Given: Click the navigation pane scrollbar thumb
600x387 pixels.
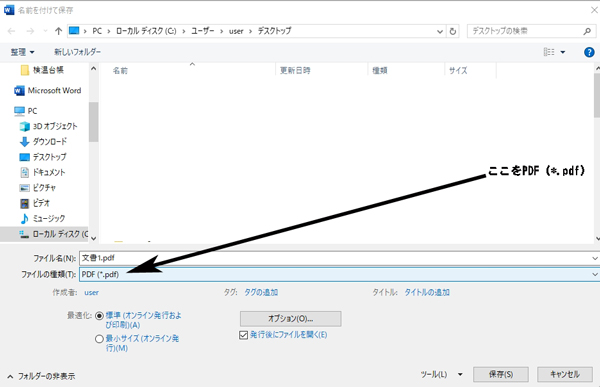Looking at the screenshot, I should coord(93,122).
